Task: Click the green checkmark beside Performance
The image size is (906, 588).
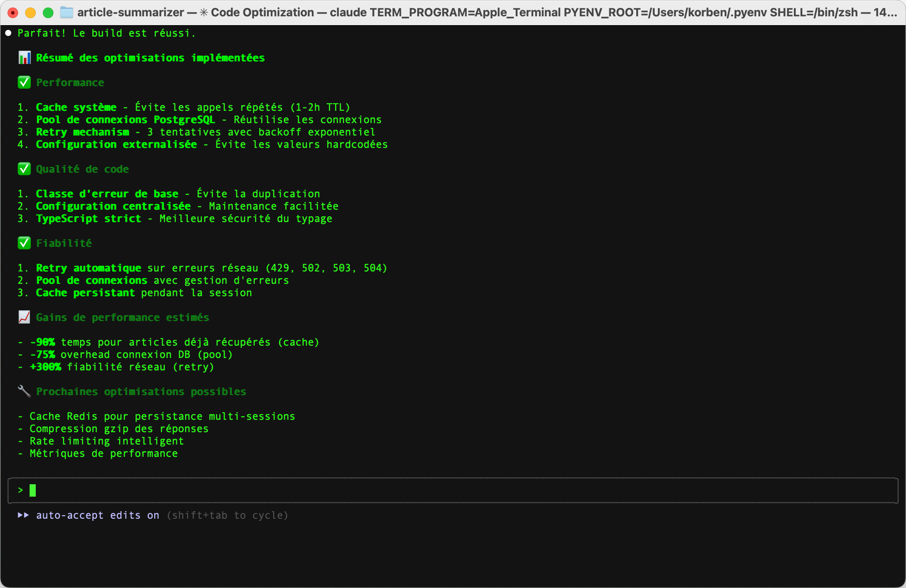Action: point(24,83)
